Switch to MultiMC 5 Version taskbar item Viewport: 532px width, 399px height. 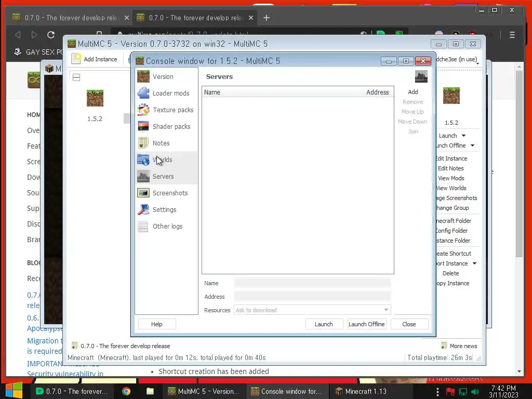coord(204,391)
